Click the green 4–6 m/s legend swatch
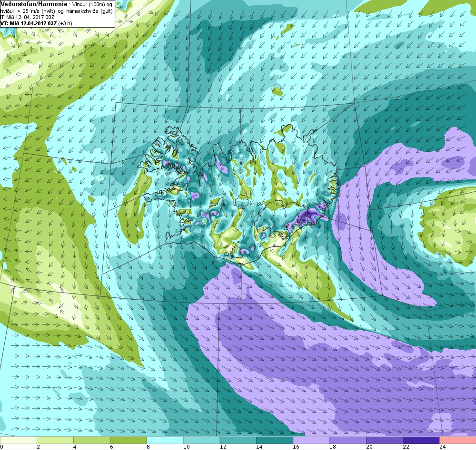 click(x=92, y=440)
